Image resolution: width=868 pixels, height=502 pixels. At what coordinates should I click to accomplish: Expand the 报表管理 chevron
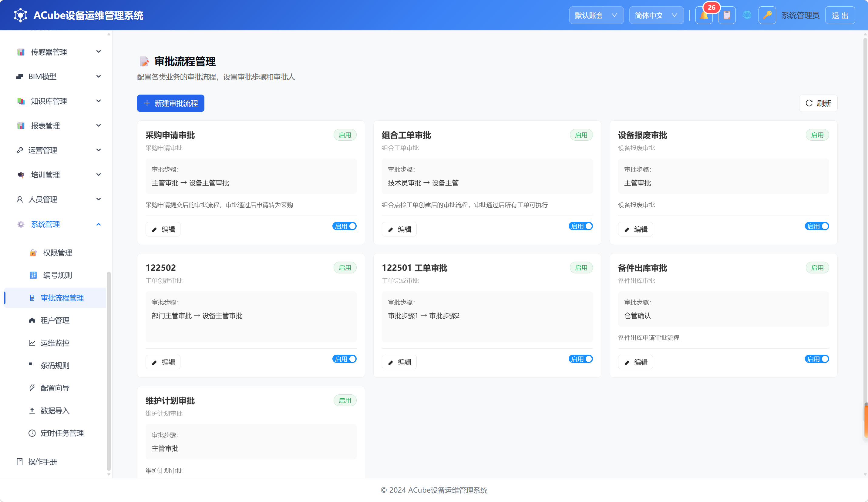(99, 125)
